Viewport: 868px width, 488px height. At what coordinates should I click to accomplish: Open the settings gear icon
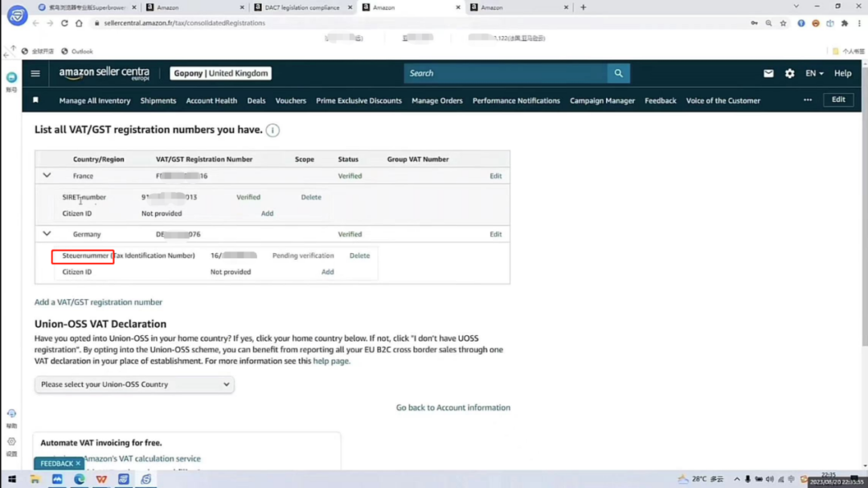(x=789, y=73)
